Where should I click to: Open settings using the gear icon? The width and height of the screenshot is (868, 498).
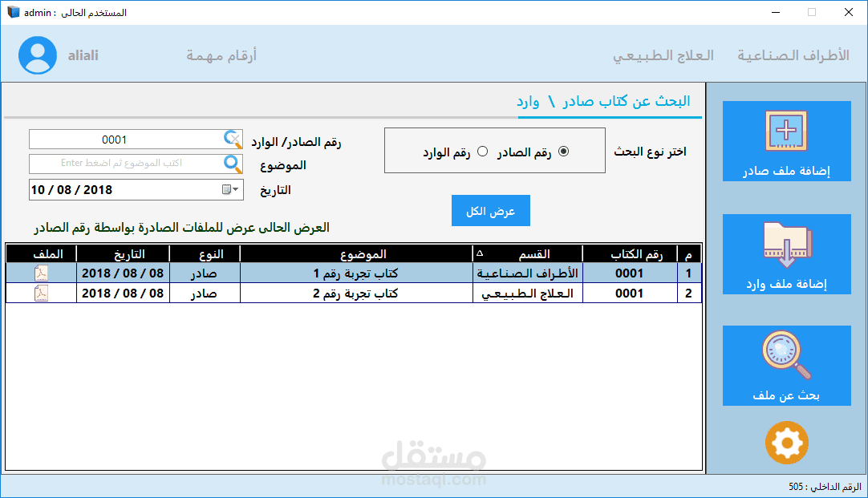[786, 443]
